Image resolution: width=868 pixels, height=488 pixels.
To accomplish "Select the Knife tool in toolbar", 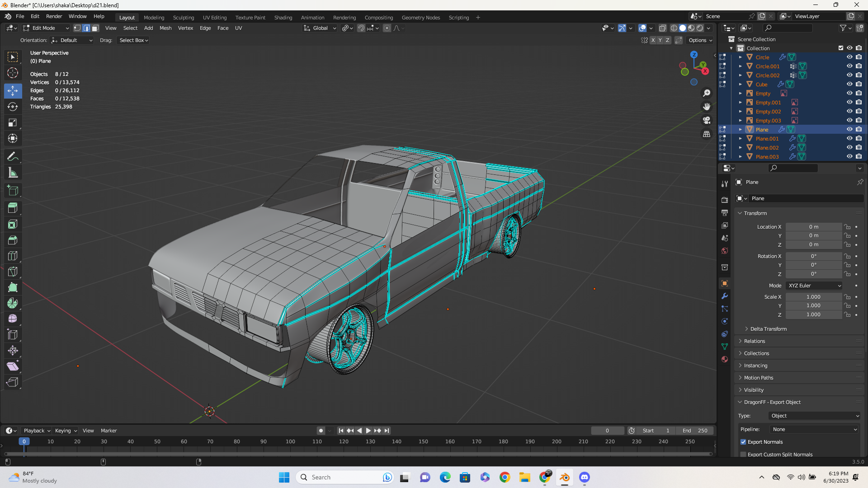I will point(13,272).
